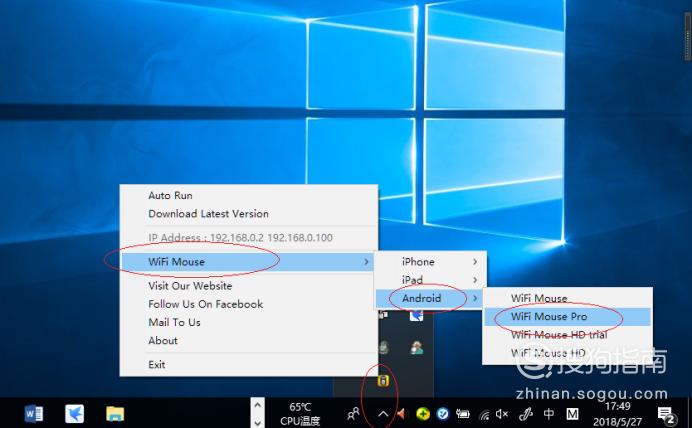Select Android in the submenu
This screenshot has width=692, height=428.
tap(430, 298)
